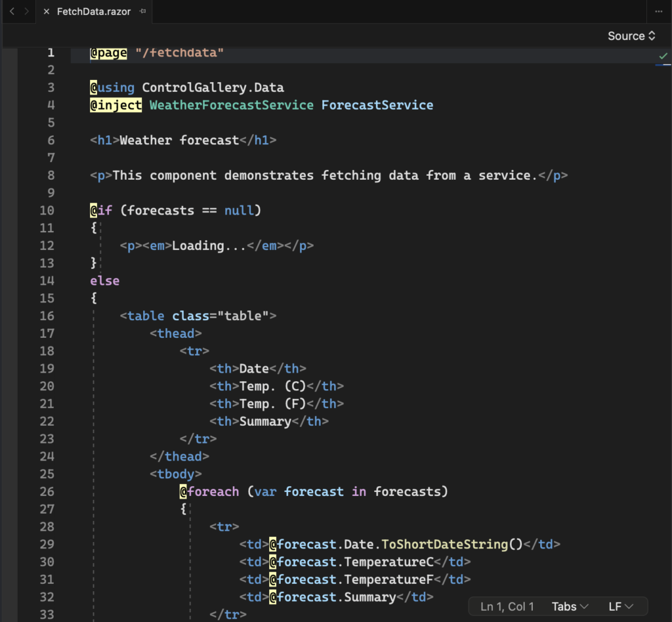Open the LF line ending dropdown
672x622 pixels.
620,606
